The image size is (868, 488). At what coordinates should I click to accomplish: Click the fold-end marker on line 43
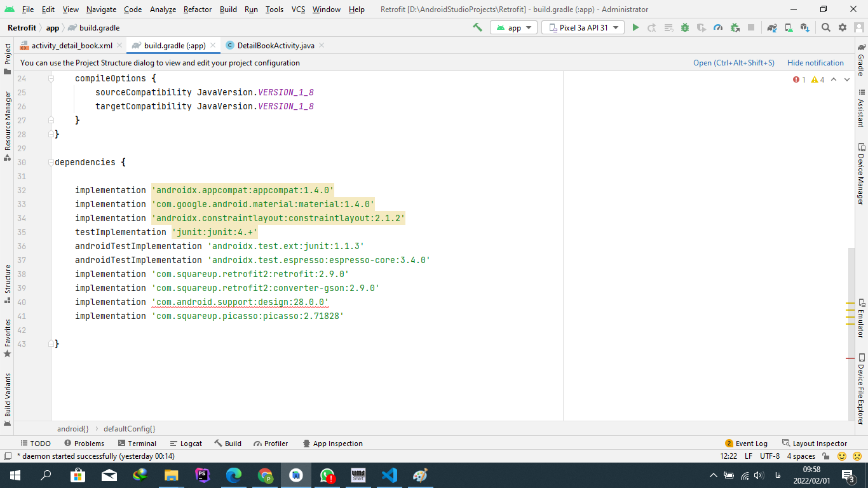pyautogui.click(x=51, y=344)
